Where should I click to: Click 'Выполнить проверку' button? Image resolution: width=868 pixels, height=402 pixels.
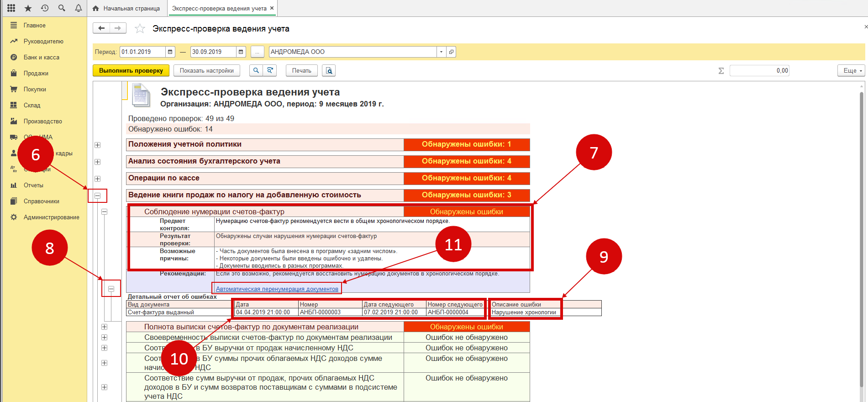click(x=131, y=70)
